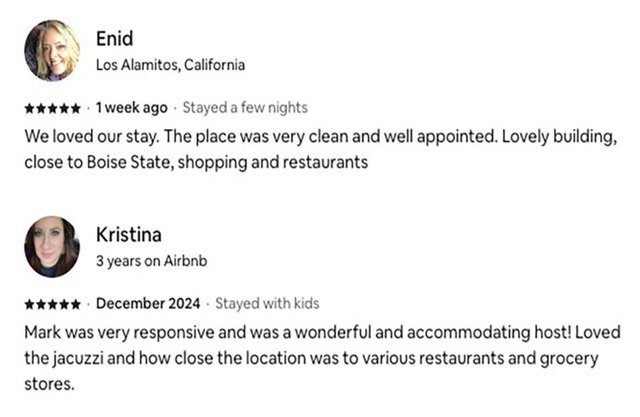The image size is (640, 417).
Task: Click the 'December 2024' review date
Action: [x=148, y=304]
